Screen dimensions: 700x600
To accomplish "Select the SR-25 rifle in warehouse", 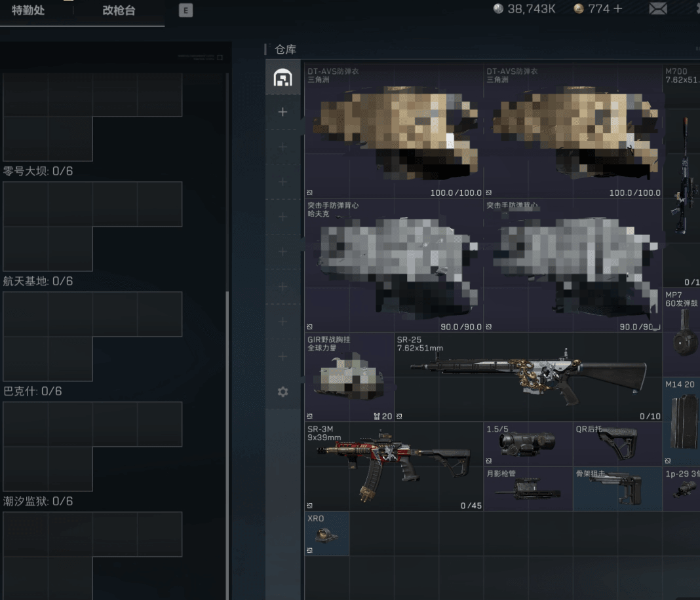I will click(528, 377).
